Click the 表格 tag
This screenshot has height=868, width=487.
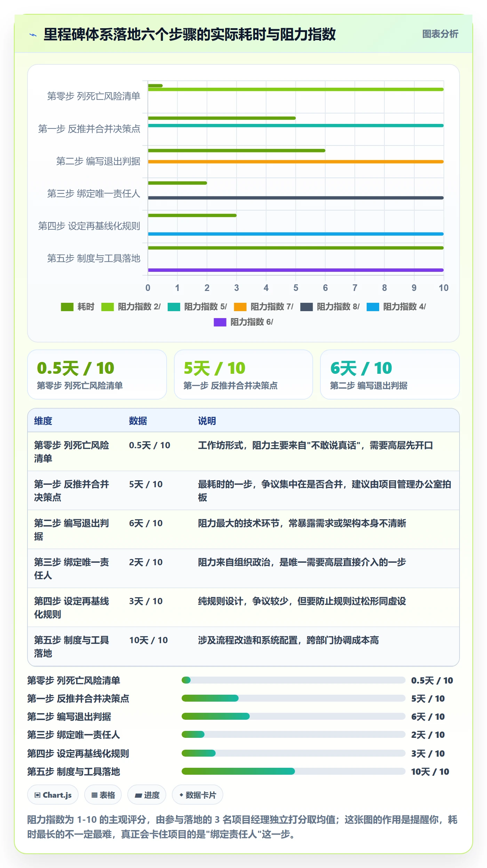[103, 795]
